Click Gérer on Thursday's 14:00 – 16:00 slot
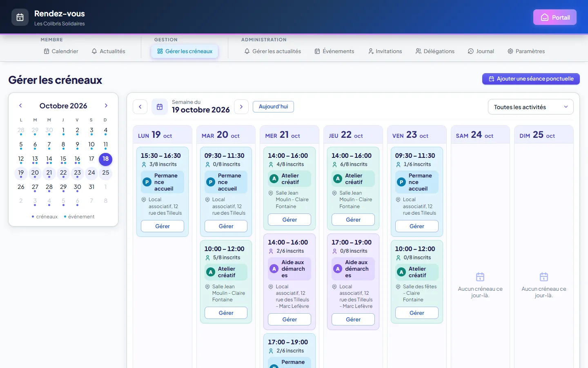The width and height of the screenshot is (588, 368). click(x=353, y=220)
